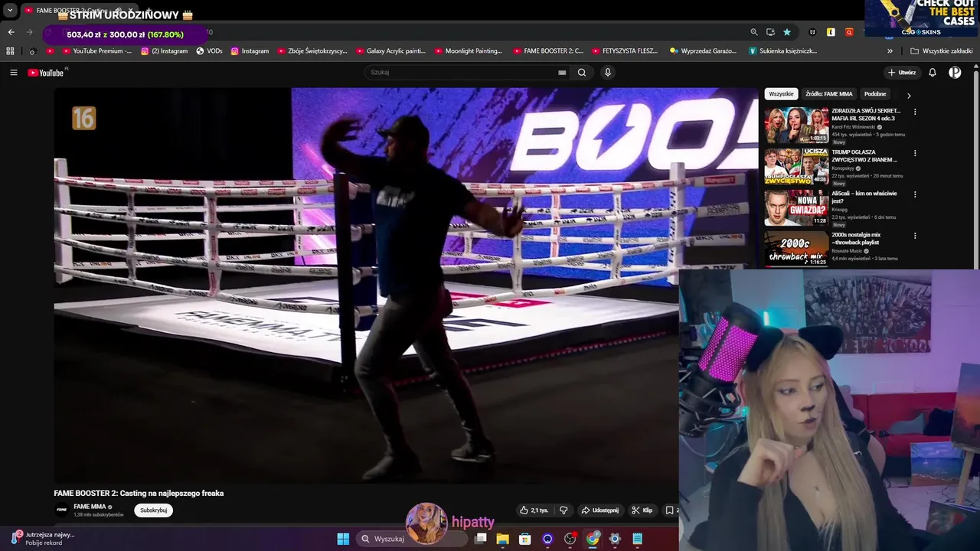Open the red extension icon in the Chrome toolbar
The height and width of the screenshot is (551, 980).
[x=849, y=32]
